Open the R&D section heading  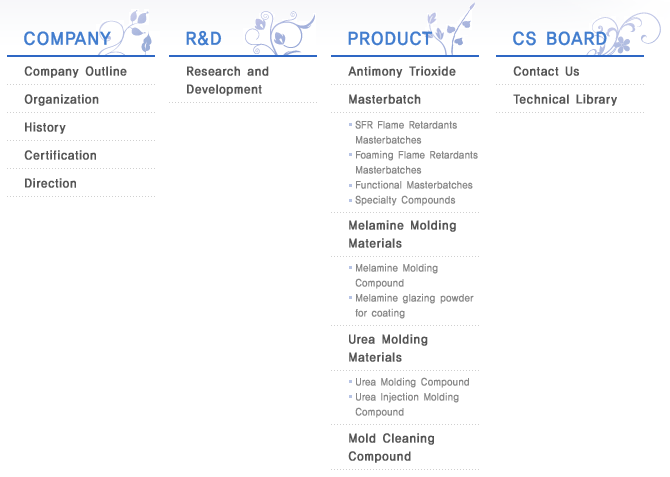pyautogui.click(x=203, y=39)
